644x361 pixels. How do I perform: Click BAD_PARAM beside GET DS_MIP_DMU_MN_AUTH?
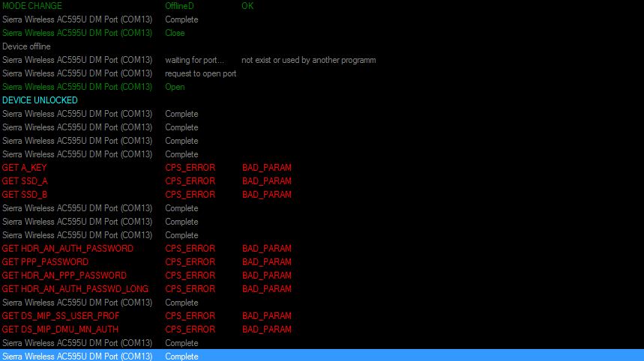click(267, 329)
